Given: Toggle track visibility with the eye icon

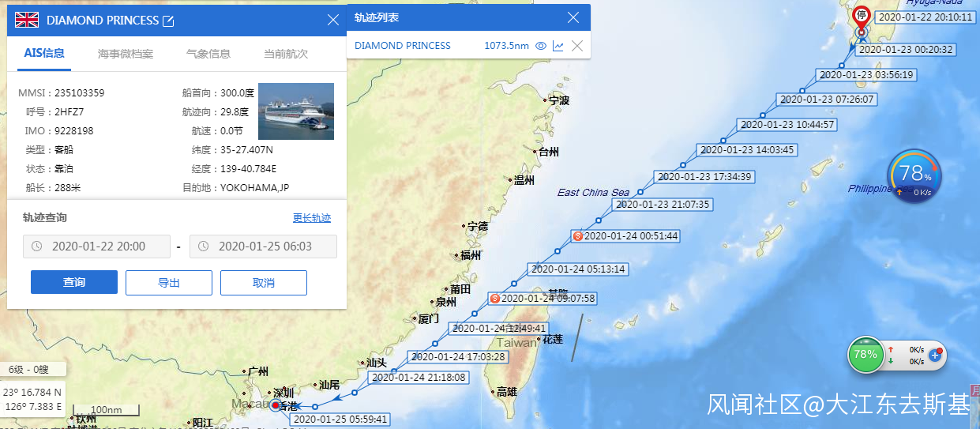Looking at the screenshot, I should [x=541, y=46].
